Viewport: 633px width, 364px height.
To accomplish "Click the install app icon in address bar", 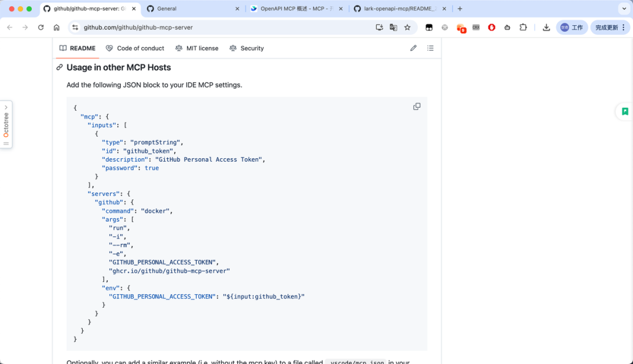I will coord(379,28).
